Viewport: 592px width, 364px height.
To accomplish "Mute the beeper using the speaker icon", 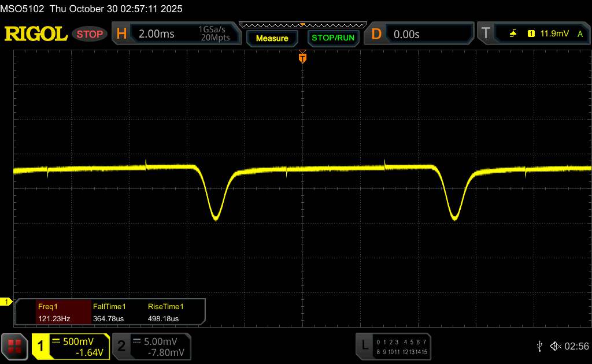I will pyautogui.click(x=555, y=346).
